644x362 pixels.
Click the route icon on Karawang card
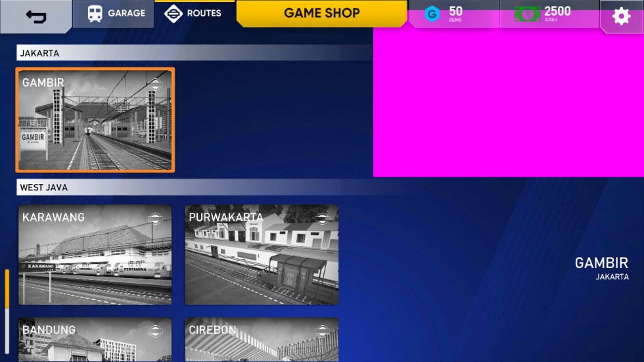pos(156,219)
